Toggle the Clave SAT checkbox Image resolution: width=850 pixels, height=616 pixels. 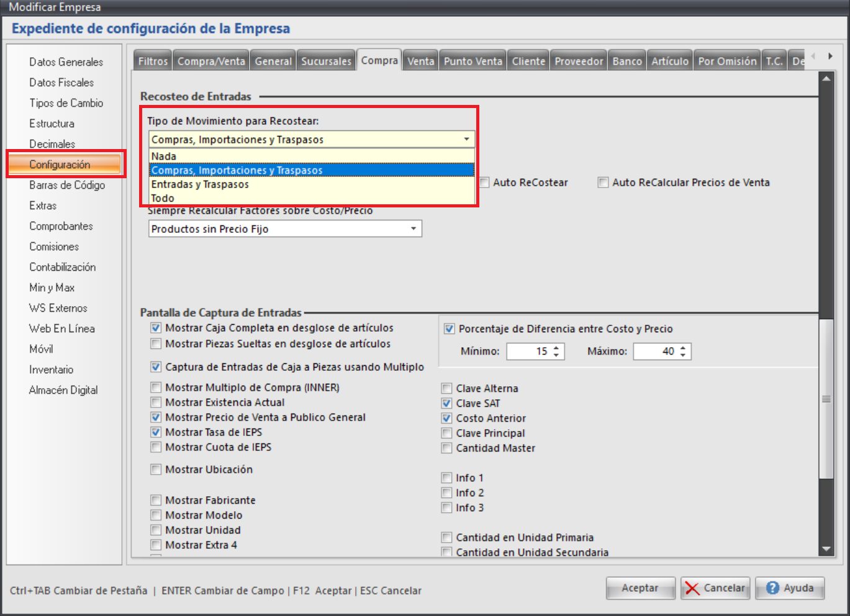[x=447, y=404]
